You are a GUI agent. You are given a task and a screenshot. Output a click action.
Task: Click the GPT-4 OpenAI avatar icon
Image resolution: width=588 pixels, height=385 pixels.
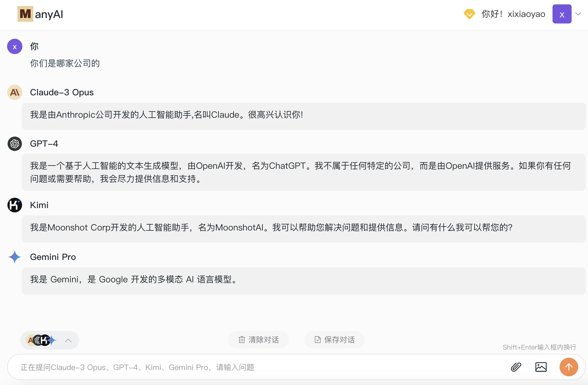pos(14,144)
